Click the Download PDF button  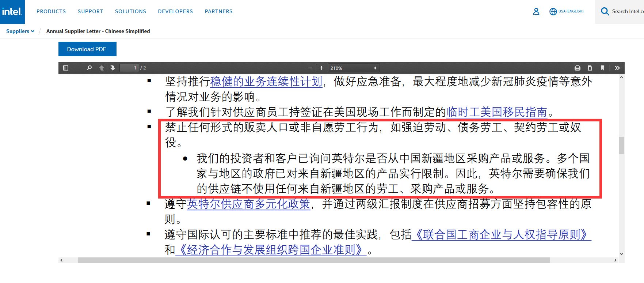[87, 49]
